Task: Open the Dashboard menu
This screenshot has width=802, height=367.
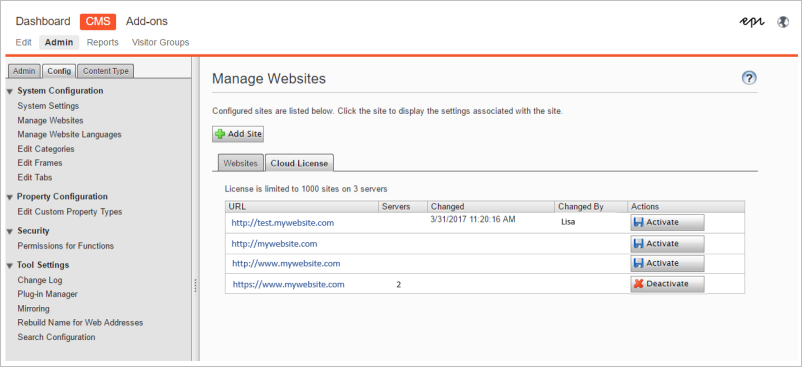Action: click(43, 21)
